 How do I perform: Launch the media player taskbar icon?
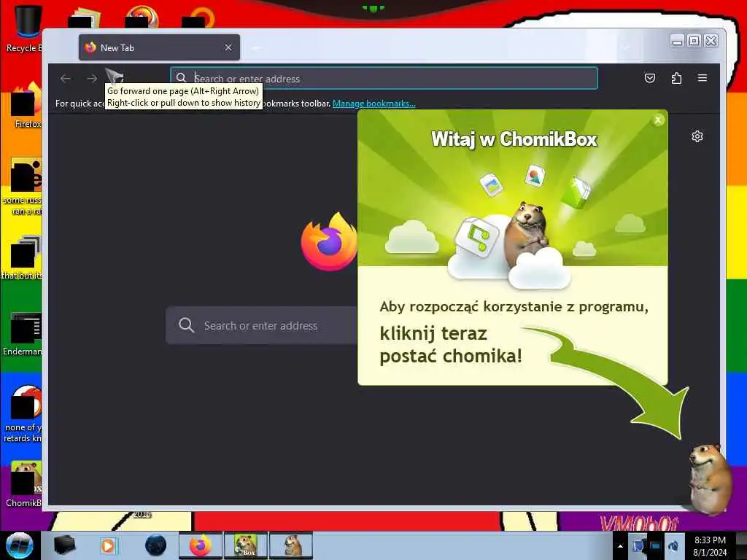(108, 545)
